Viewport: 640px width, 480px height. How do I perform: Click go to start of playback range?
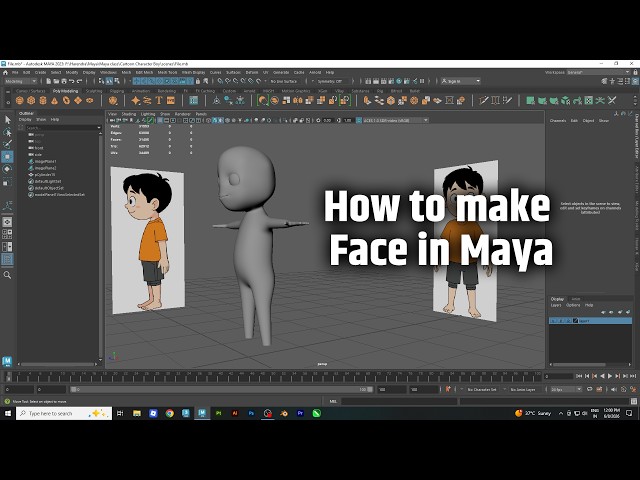point(579,376)
